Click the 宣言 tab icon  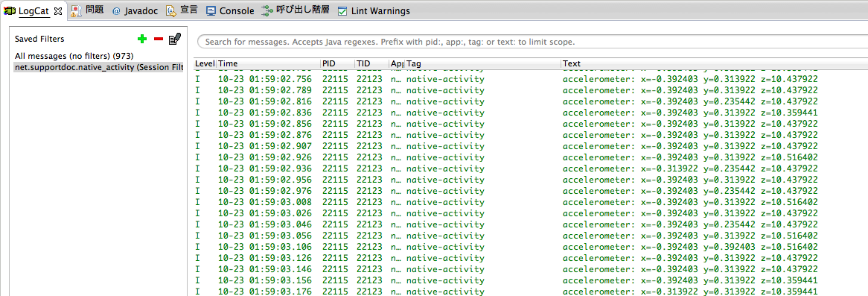(x=171, y=10)
